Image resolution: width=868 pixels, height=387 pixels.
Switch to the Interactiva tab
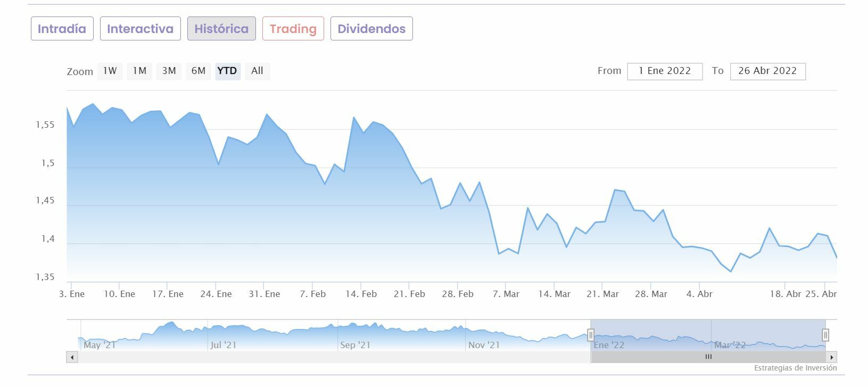tap(140, 29)
